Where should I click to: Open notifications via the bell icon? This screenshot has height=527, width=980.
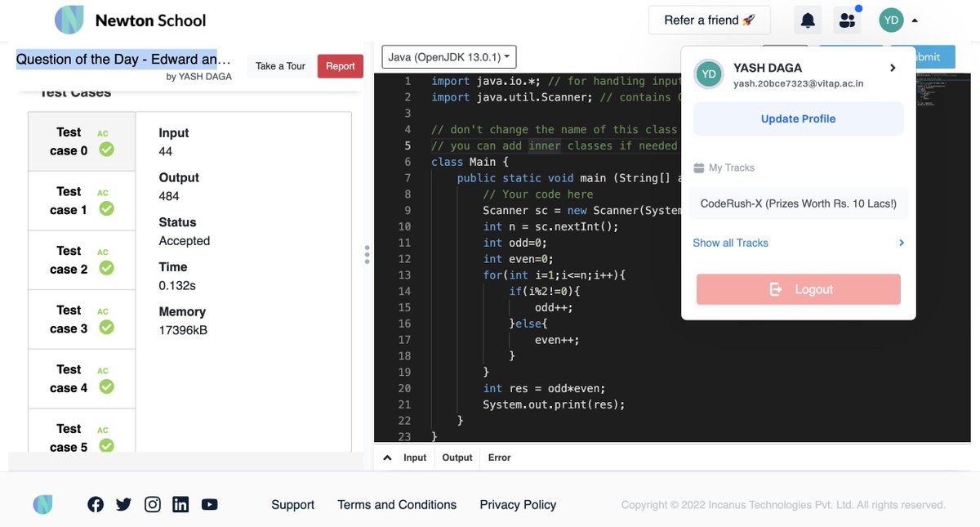click(x=807, y=20)
